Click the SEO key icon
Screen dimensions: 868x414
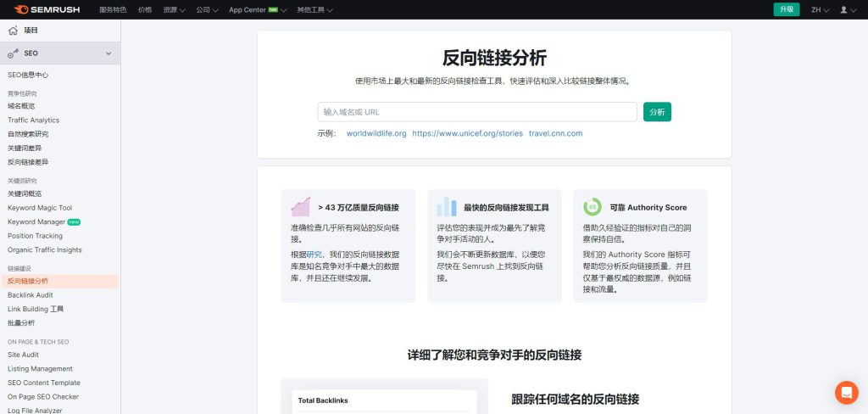(x=13, y=53)
